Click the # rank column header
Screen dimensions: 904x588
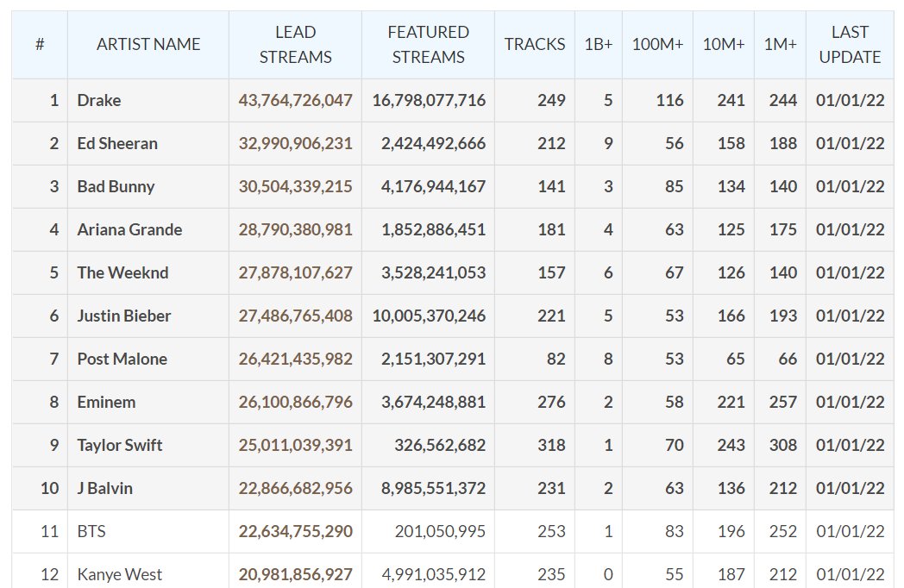point(40,44)
